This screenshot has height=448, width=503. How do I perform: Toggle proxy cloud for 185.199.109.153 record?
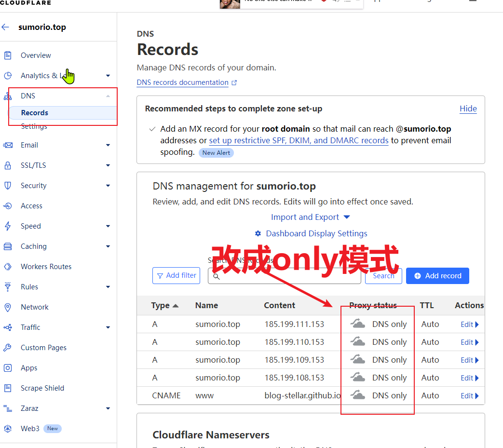coord(357,359)
